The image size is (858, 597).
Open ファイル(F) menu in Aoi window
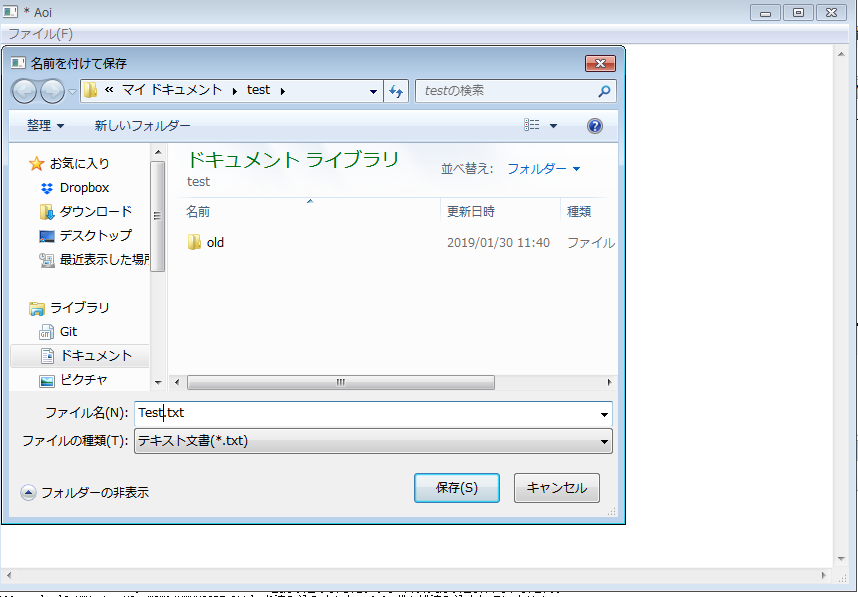[40, 34]
